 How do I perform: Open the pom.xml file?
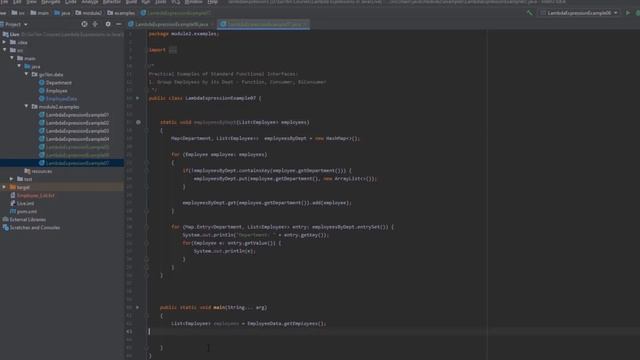tap(27, 211)
